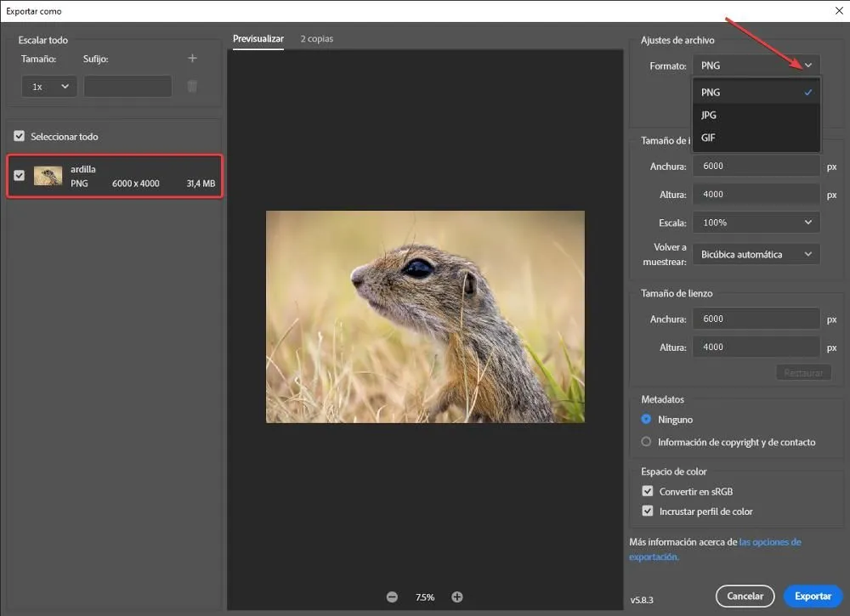The image size is (850, 616).
Task: Click the trash icon to delete scale
Action: pos(192,86)
